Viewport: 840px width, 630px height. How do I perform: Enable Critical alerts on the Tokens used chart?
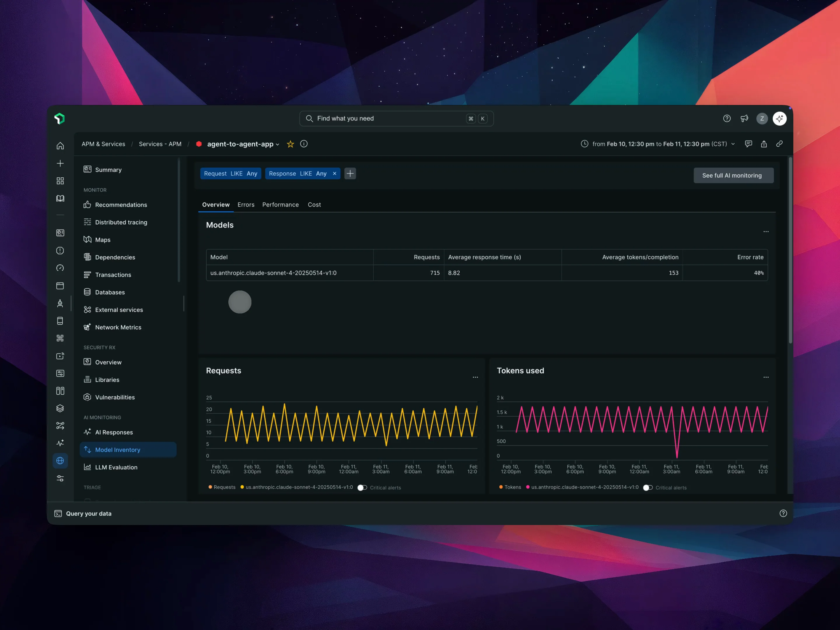(647, 488)
